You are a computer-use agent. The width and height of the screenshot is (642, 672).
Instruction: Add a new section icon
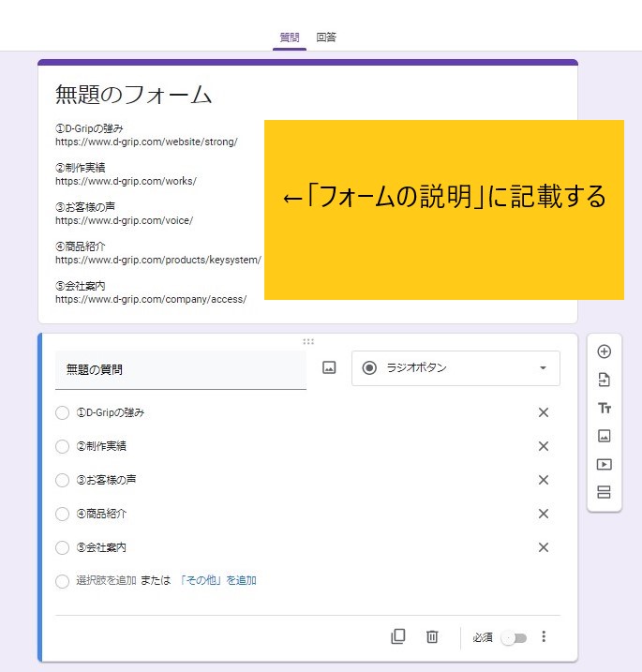click(604, 492)
